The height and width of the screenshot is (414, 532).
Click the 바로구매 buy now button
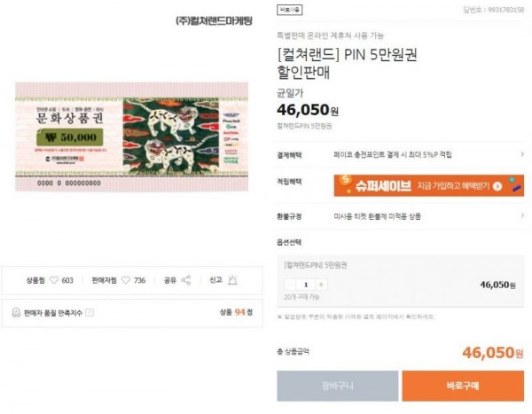pyautogui.click(x=463, y=386)
